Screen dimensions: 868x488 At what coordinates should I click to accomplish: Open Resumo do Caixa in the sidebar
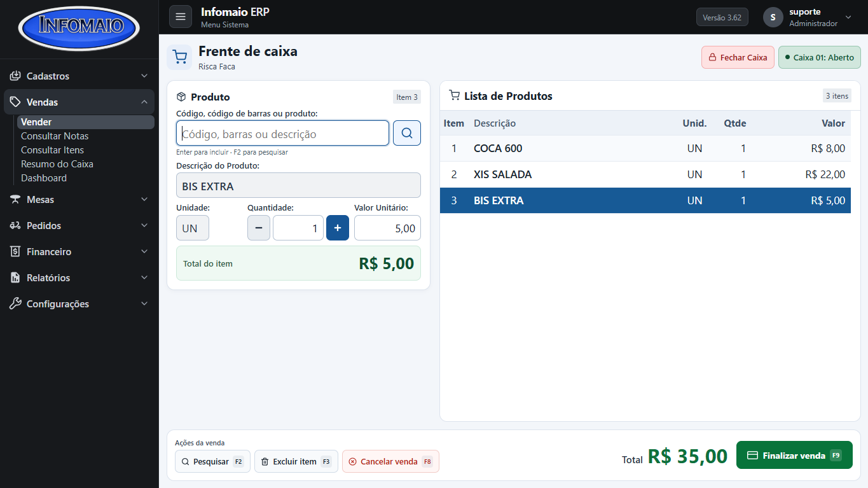(57, 164)
